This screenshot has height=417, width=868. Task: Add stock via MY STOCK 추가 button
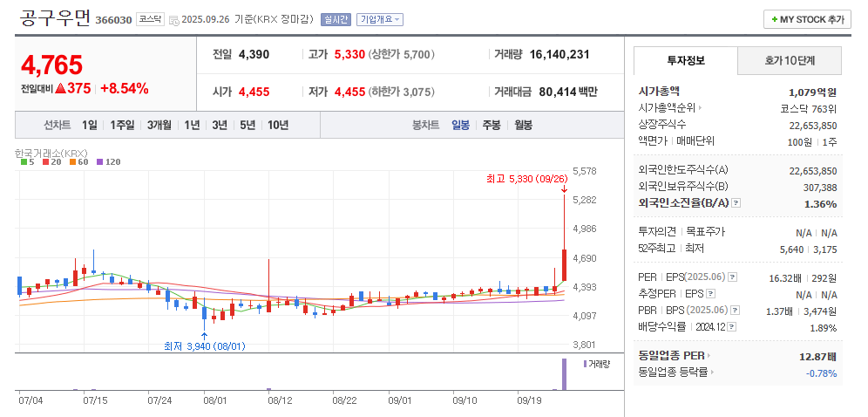[807, 19]
